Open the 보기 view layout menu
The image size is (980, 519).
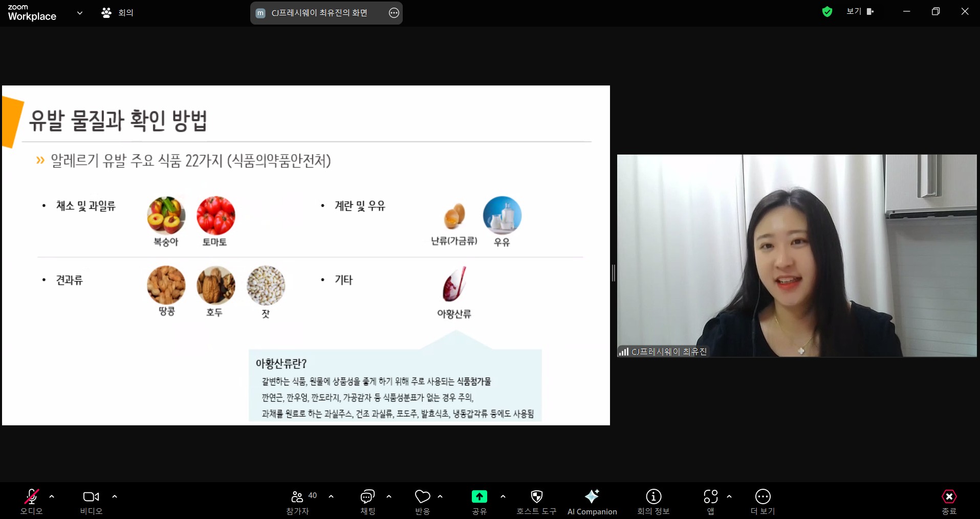[x=860, y=11]
